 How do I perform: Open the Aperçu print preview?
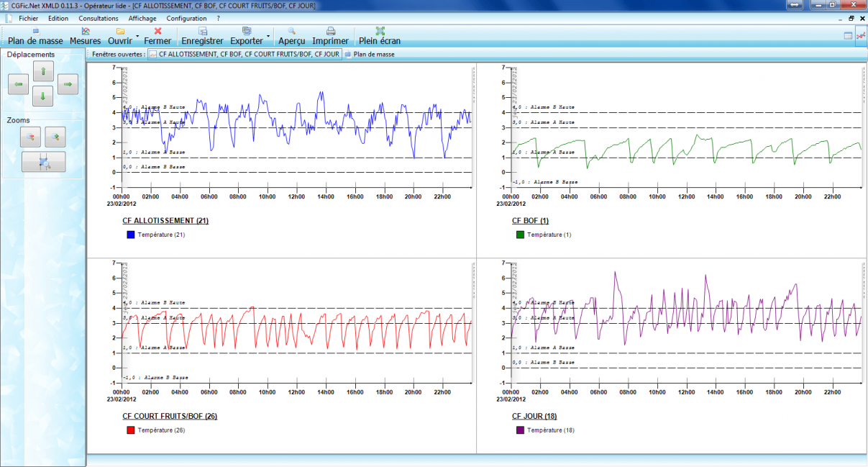[x=291, y=37]
